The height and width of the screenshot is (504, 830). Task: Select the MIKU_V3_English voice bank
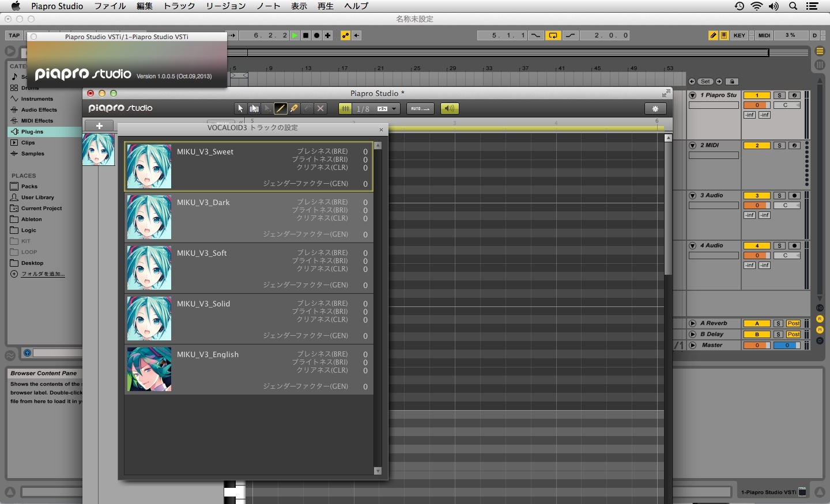(x=249, y=369)
